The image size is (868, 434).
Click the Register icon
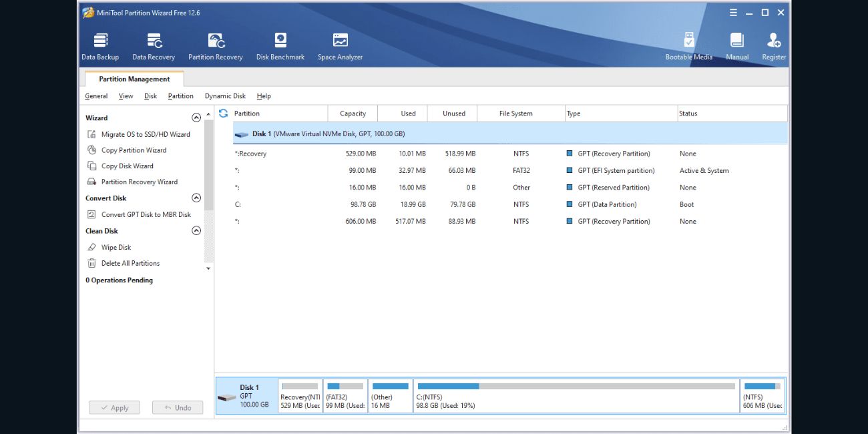pos(773,45)
